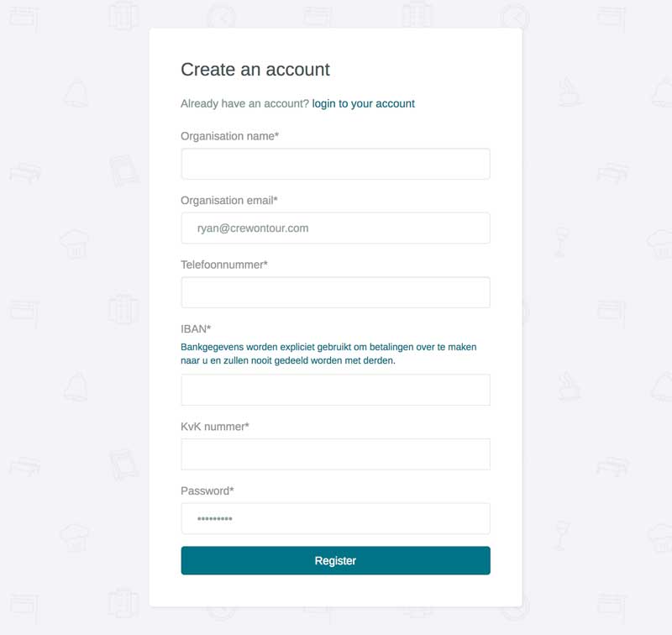Click the IBAN input field
Image resolution: width=672 pixels, height=635 pixels.
(335, 390)
